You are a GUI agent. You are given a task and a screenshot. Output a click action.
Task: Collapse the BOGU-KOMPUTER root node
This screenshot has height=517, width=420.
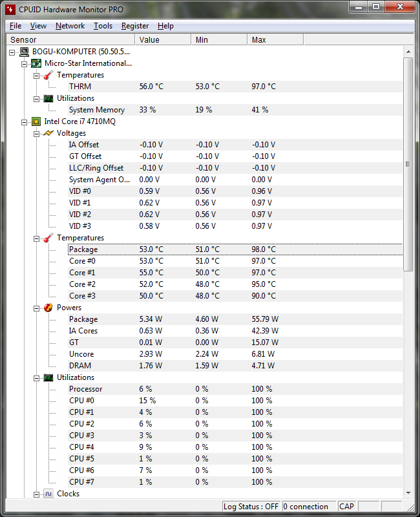[x=12, y=52]
